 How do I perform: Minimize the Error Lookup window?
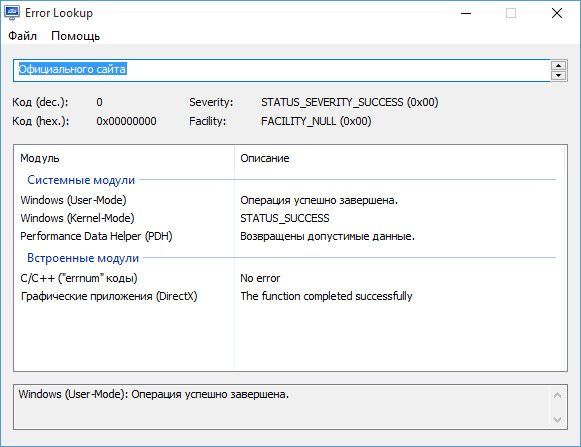pos(466,13)
